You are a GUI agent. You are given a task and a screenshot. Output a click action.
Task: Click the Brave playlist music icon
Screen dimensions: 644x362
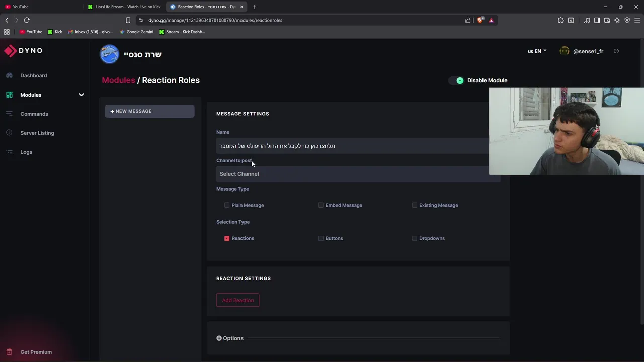click(x=587, y=20)
